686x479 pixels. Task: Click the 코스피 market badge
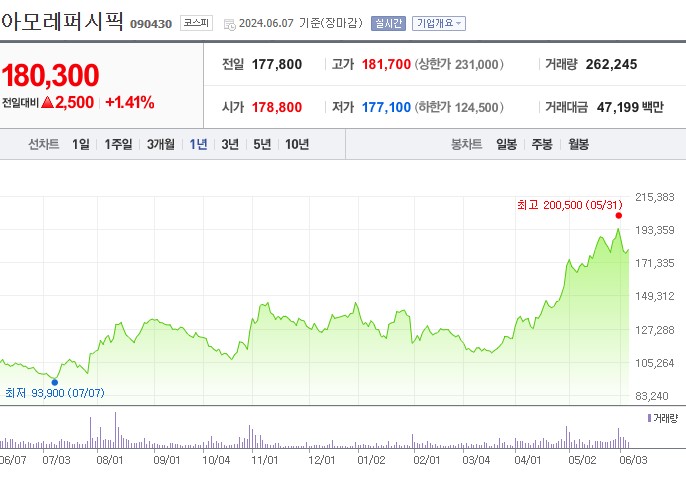pyautogui.click(x=196, y=23)
